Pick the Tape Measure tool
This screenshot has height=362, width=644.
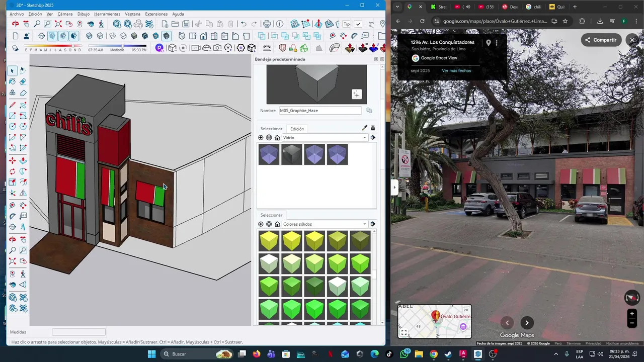[x=13, y=205]
